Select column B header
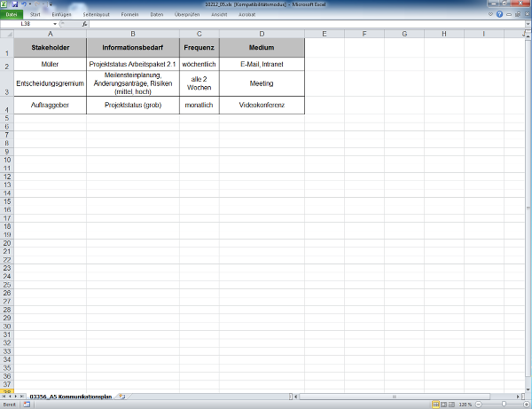This screenshot has height=409, width=532. pyautogui.click(x=132, y=34)
